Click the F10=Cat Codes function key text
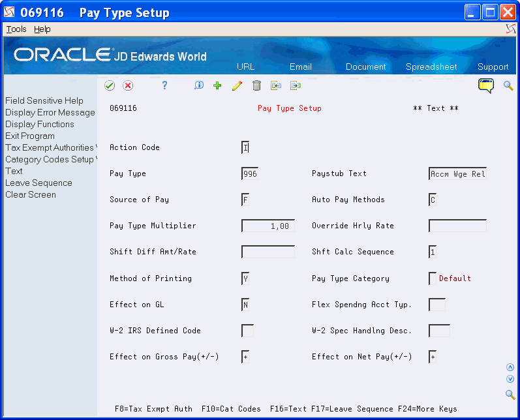Image resolution: width=520 pixels, height=420 pixels. tap(231, 409)
